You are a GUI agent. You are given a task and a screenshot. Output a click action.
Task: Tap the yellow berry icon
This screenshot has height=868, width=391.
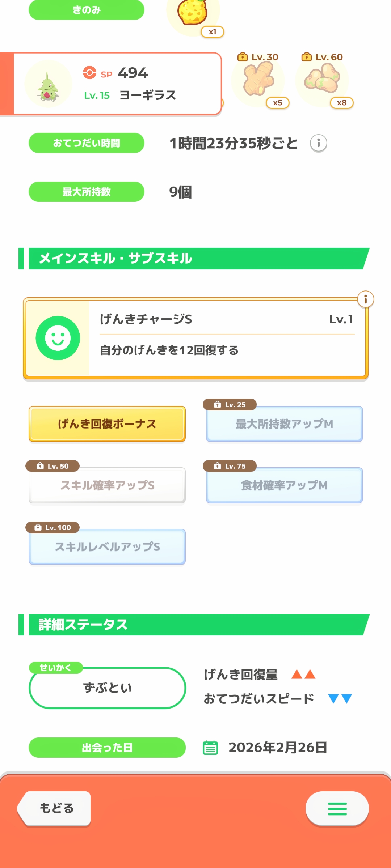coord(193,13)
